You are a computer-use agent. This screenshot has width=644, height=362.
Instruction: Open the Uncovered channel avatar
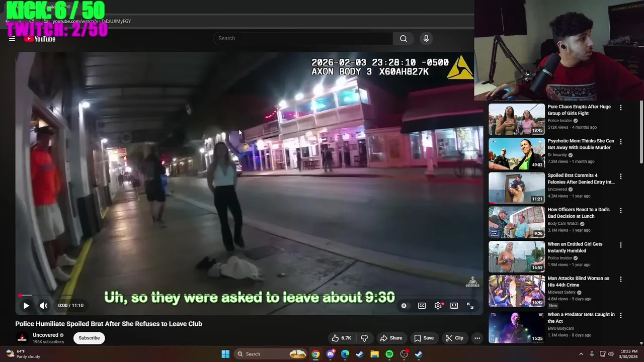point(22,338)
